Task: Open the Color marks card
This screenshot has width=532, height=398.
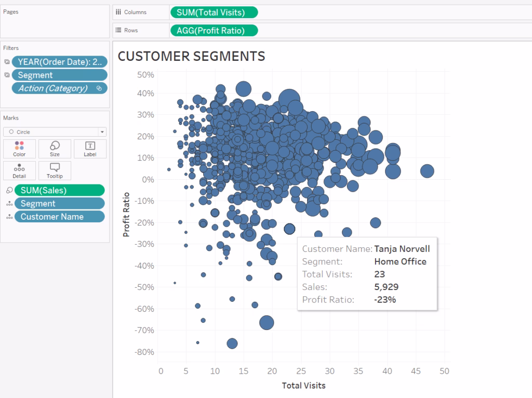Action: (19, 149)
